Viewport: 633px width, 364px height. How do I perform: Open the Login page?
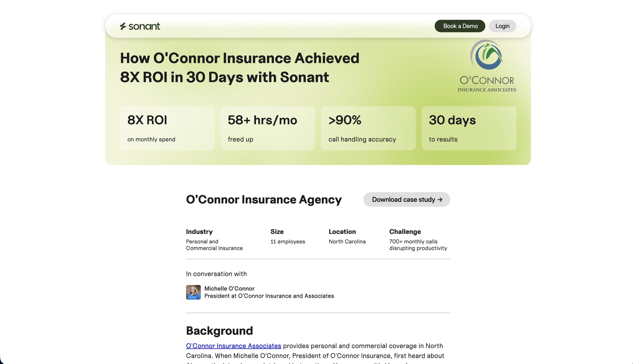(x=502, y=26)
